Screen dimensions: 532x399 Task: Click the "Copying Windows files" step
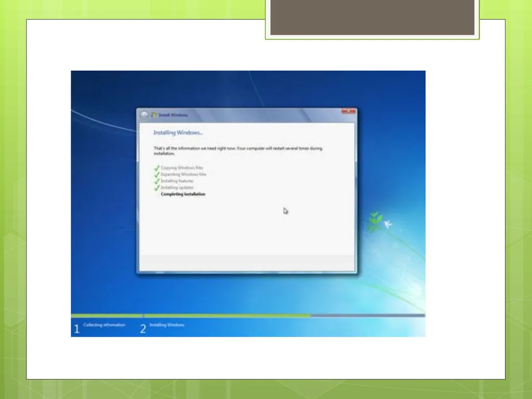click(182, 168)
